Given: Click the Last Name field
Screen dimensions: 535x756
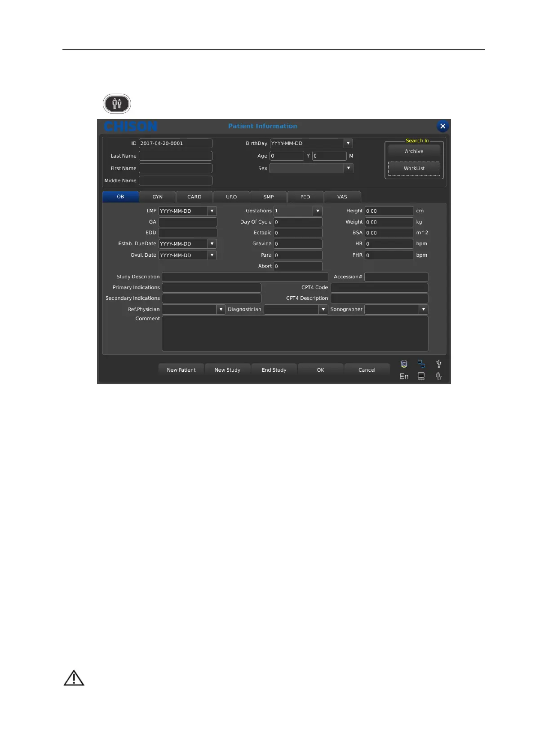Looking at the screenshot, I should 176,156.
